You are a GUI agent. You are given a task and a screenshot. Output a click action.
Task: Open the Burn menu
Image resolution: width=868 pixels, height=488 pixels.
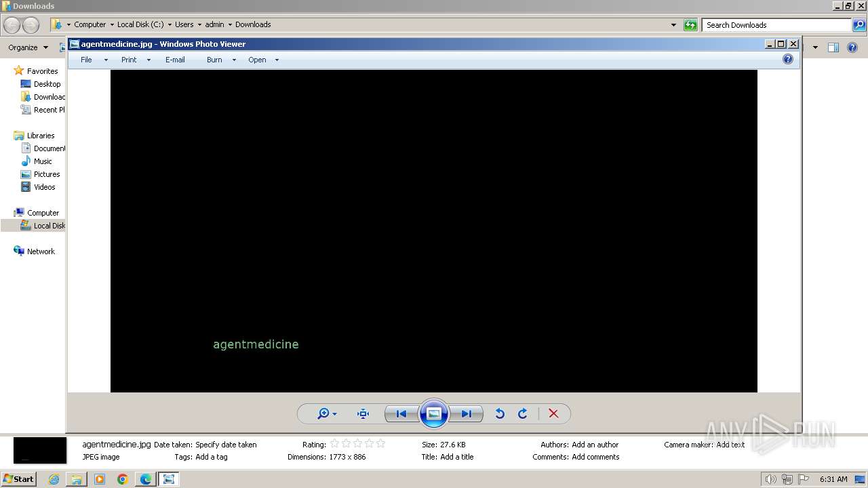(x=214, y=60)
